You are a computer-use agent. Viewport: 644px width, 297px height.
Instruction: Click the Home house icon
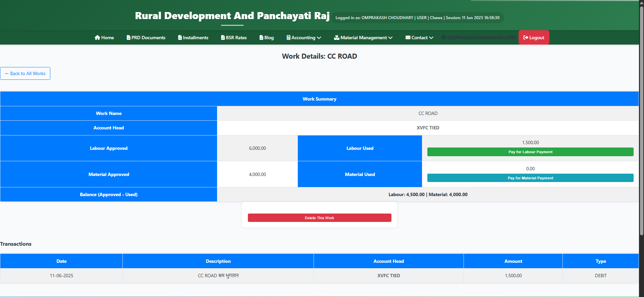click(x=97, y=38)
